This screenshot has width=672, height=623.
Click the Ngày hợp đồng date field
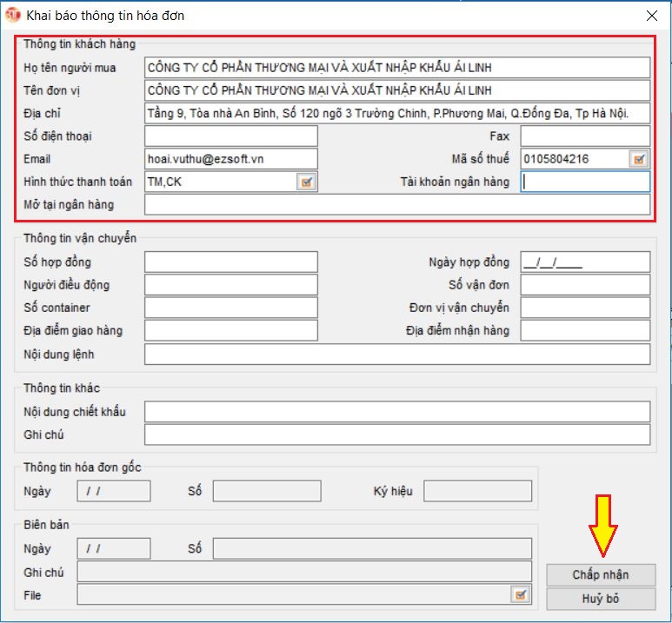click(585, 262)
